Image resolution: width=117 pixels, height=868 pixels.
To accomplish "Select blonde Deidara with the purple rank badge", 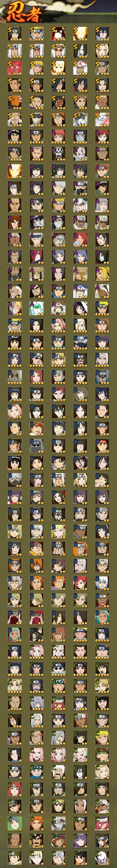I will 102,274.
